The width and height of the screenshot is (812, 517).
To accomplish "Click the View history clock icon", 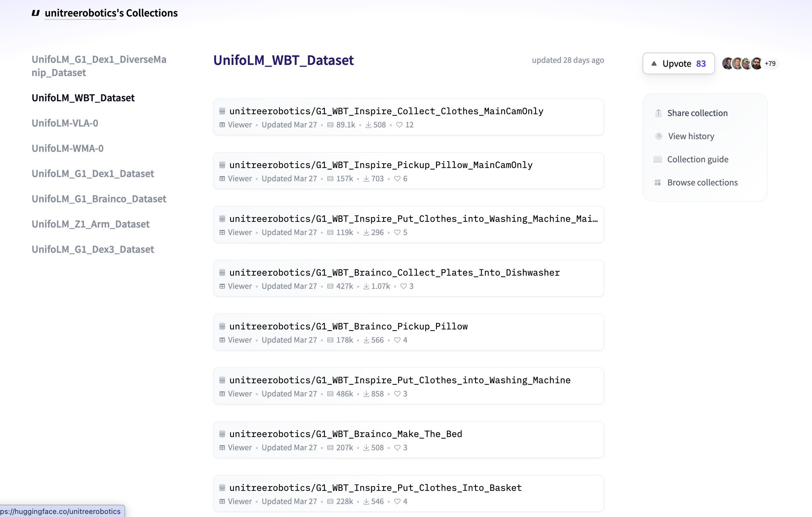I will tap(659, 136).
